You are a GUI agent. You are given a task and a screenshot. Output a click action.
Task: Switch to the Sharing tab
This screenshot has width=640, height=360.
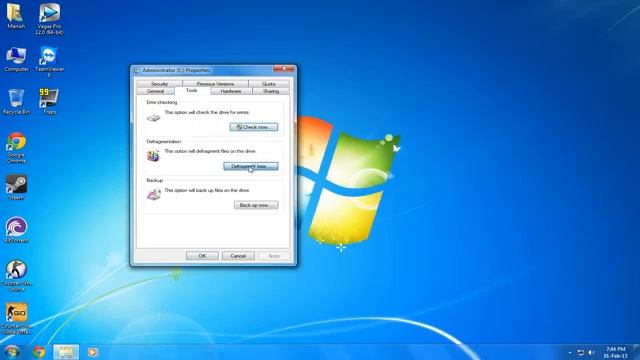(x=271, y=91)
